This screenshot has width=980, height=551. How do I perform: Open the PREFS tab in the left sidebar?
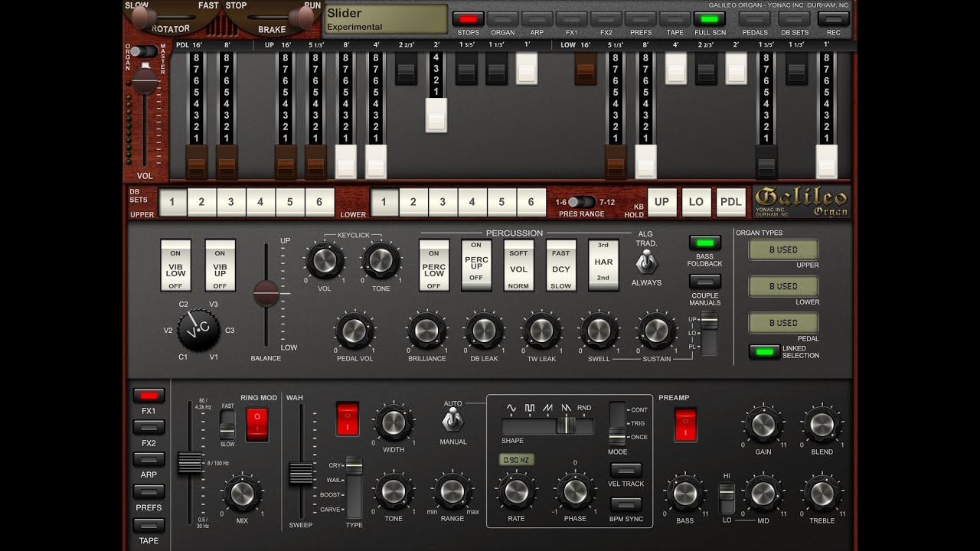click(149, 493)
